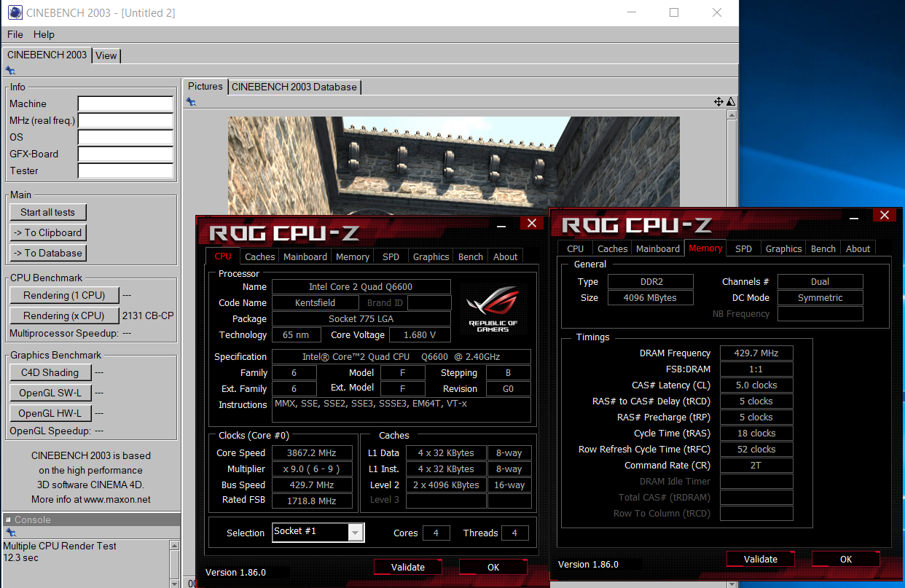
Task: Click OK in the CPU-Z Memory window
Action: (x=846, y=559)
